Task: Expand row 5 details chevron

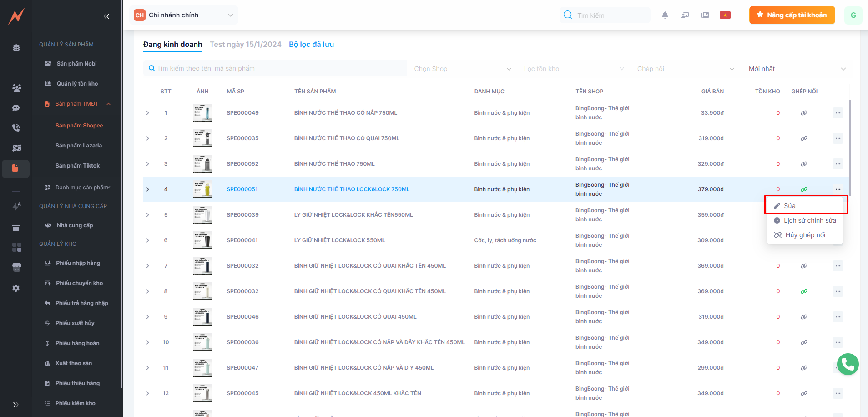Action: (x=147, y=215)
